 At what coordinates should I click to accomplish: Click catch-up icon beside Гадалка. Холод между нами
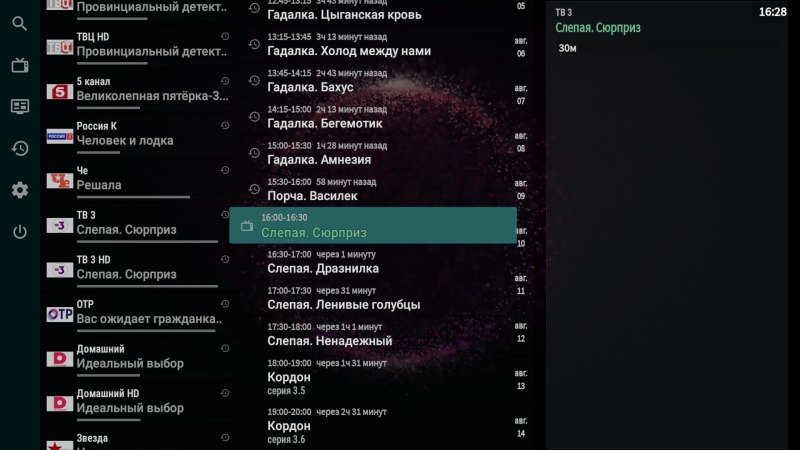coord(254,44)
